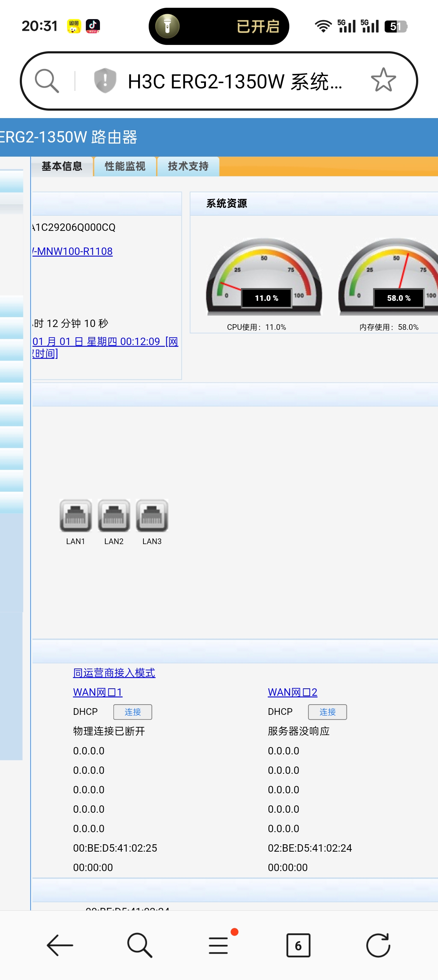
Task: Select MAC address 02:BE:D5:41:02:24
Action: tap(310, 848)
